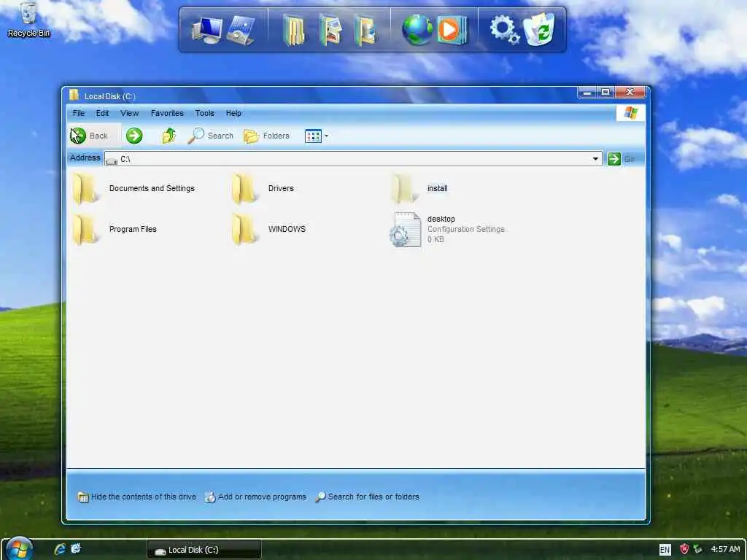The height and width of the screenshot is (560, 747).
Task: Launch the globe internet icon in dock
Action: tap(417, 29)
